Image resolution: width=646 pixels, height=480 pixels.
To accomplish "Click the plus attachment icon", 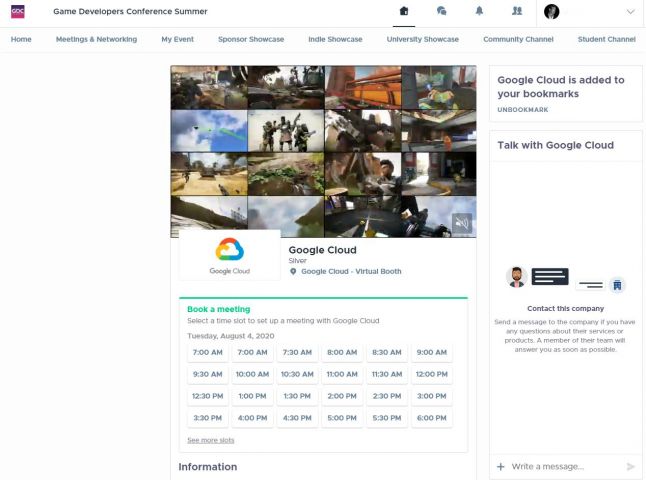I will (501, 467).
